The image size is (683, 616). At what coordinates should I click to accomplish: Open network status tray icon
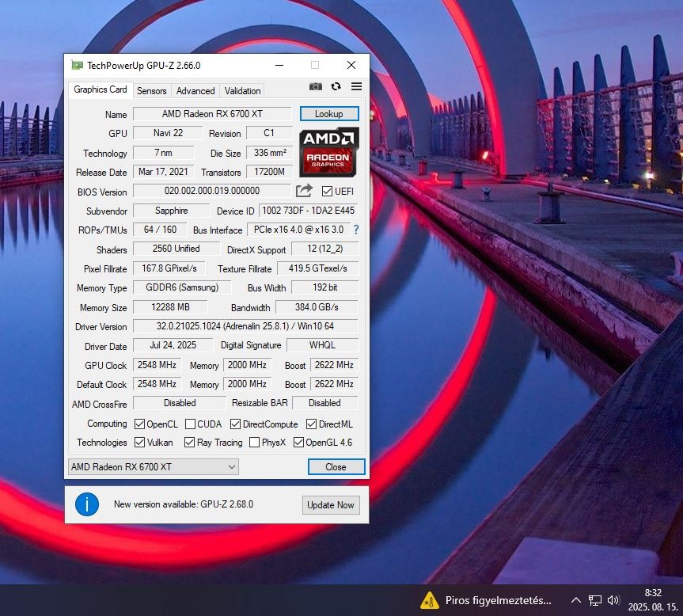click(594, 600)
